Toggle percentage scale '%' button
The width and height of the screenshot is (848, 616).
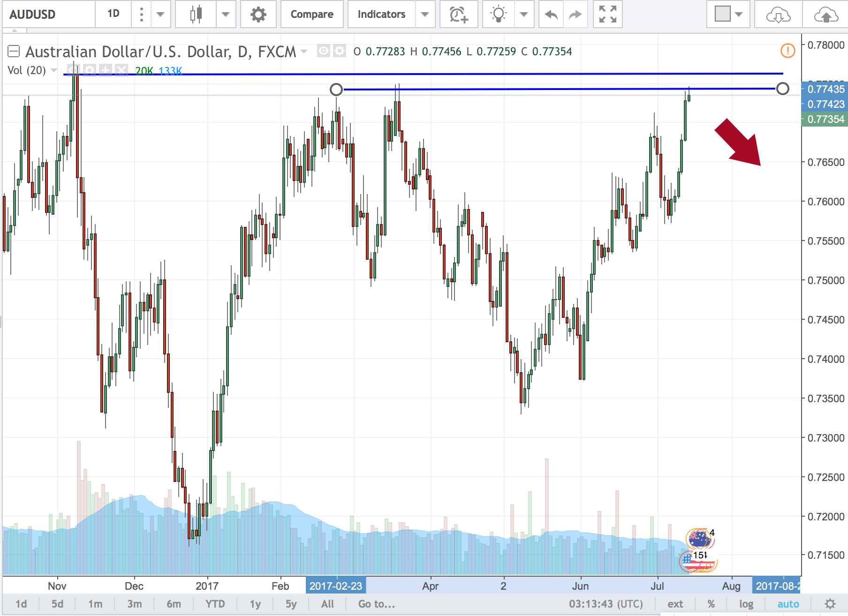pos(711,604)
